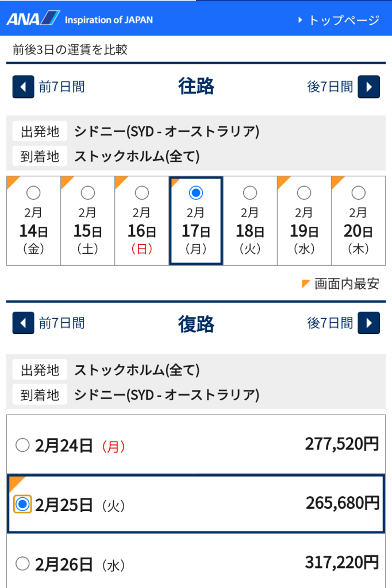Choose outbound date 2月20日 (木)

(x=358, y=192)
